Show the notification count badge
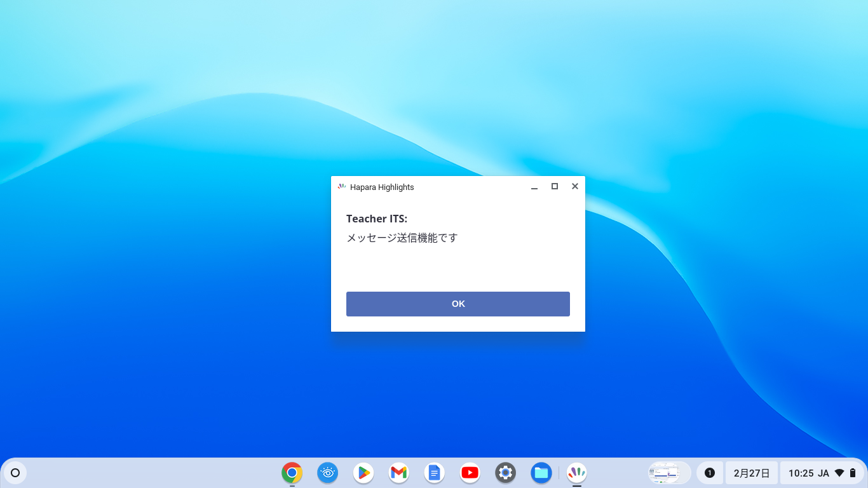The image size is (868, 488). tap(710, 473)
